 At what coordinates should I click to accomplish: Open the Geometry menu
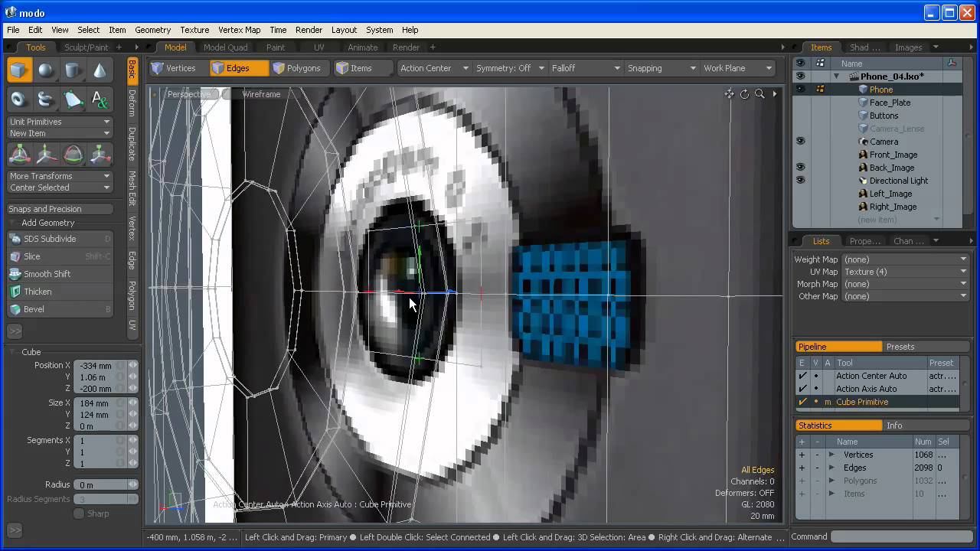coord(152,30)
